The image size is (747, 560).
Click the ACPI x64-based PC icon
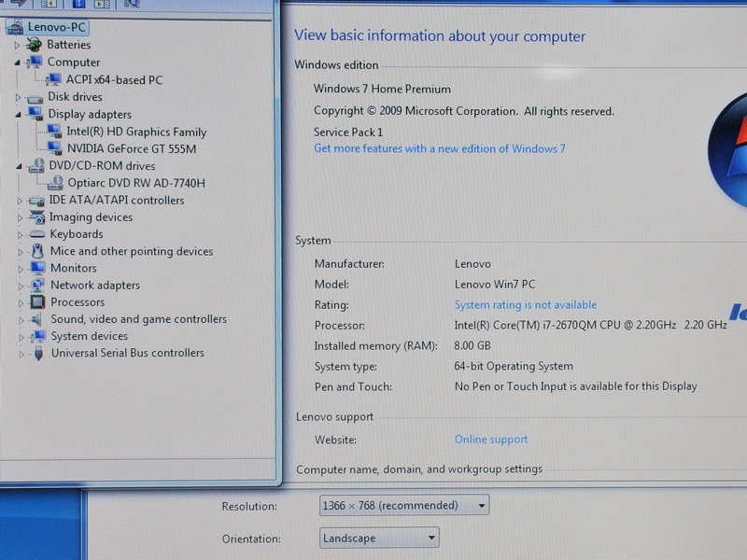pos(53,79)
